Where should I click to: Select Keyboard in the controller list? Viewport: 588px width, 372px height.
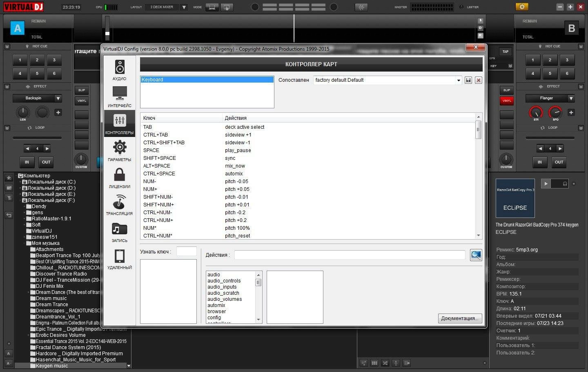point(207,80)
